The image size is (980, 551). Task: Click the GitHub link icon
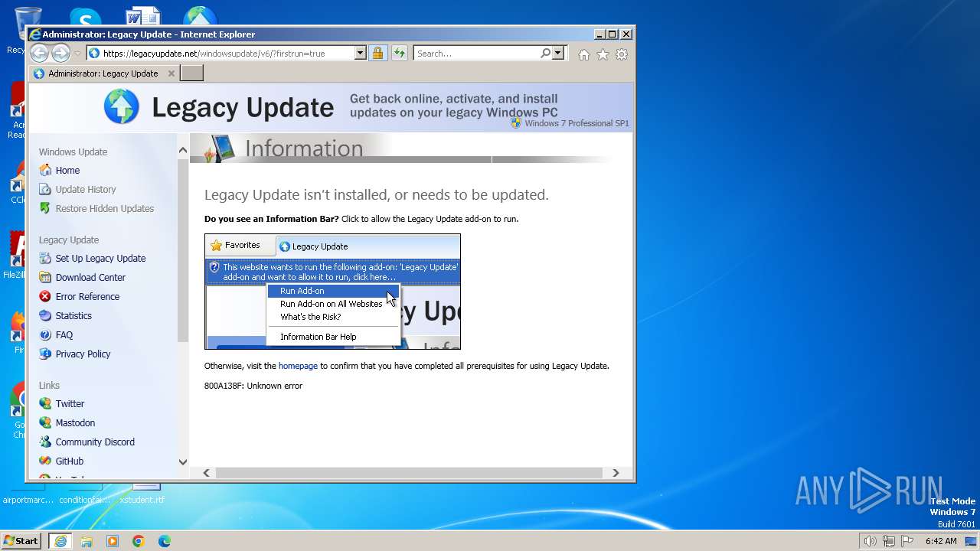pos(45,461)
